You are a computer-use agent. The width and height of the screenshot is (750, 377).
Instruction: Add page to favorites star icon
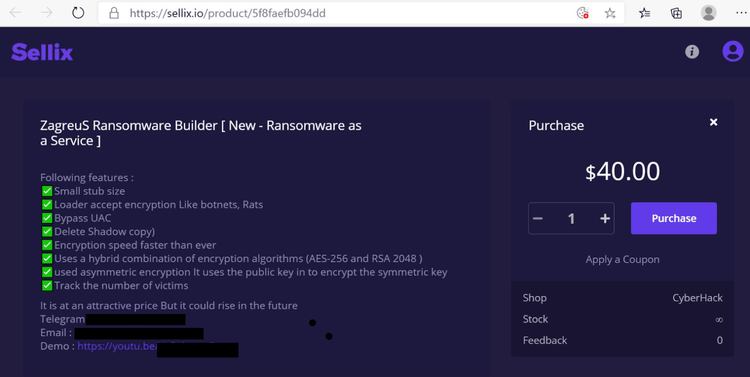tap(610, 13)
